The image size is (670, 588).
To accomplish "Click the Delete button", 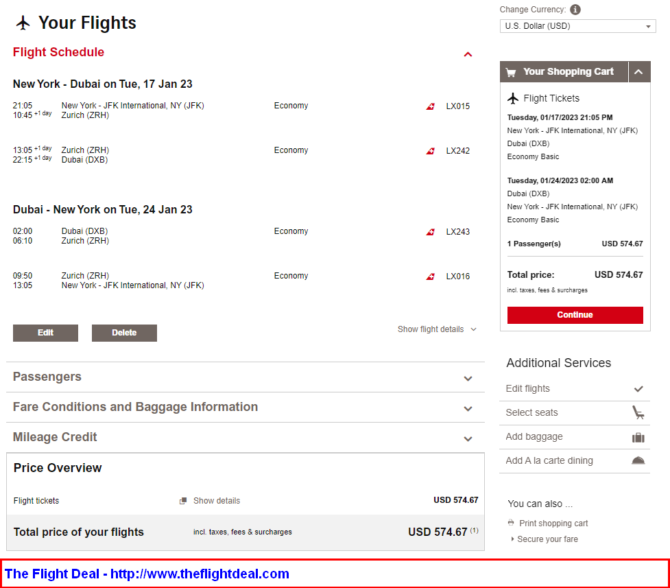I will tap(124, 333).
